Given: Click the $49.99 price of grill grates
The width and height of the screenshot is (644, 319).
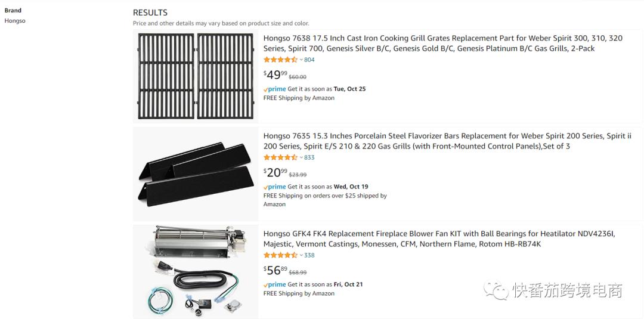Looking at the screenshot, I should click(275, 75).
